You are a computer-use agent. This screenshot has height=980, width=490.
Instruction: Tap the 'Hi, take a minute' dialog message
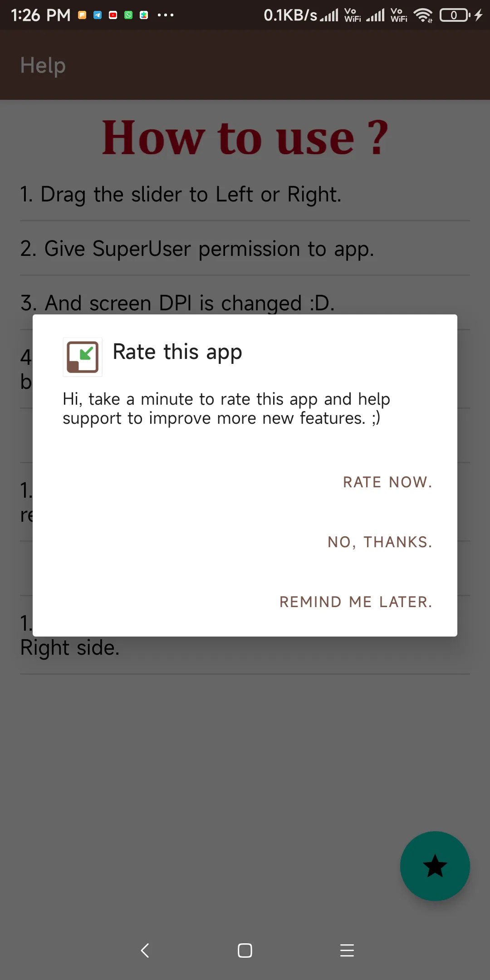coord(226,409)
